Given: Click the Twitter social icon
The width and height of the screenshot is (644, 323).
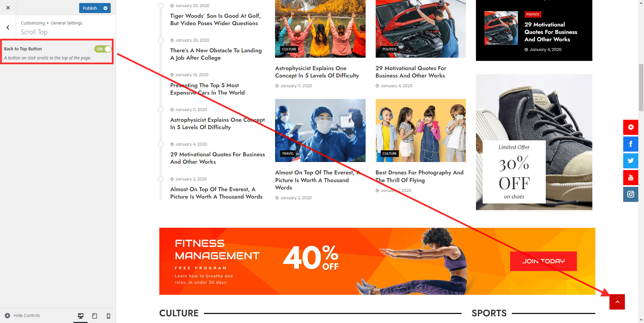Looking at the screenshot, I should [631, 161].
